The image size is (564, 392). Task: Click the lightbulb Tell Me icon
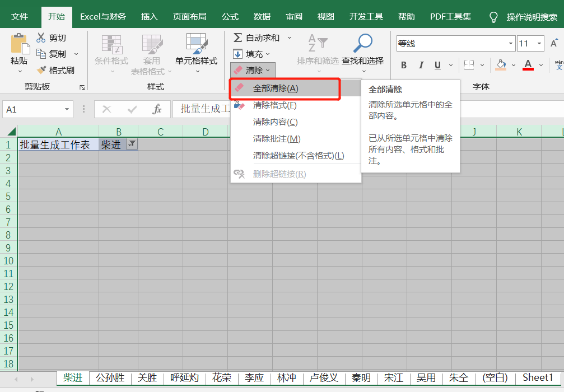point(494,17)
